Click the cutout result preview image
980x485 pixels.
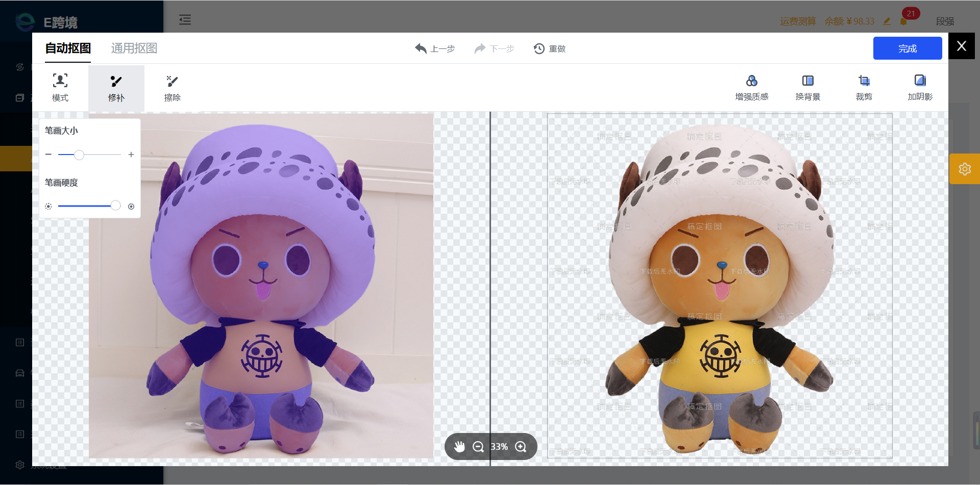[720, 286]
